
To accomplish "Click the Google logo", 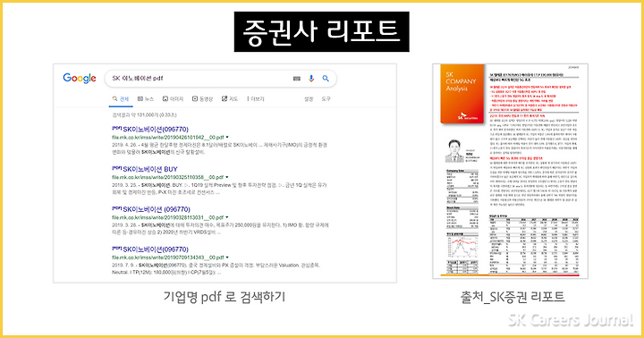I will coord(80,78).
